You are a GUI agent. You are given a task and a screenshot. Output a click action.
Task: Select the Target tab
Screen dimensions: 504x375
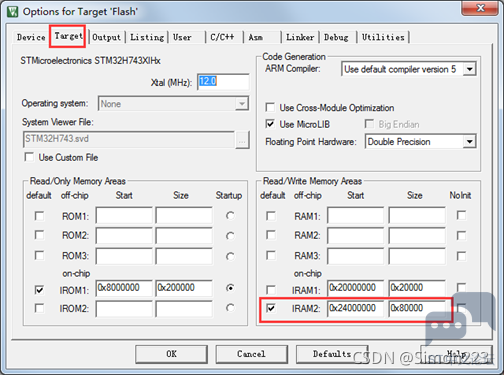[68, 36]
